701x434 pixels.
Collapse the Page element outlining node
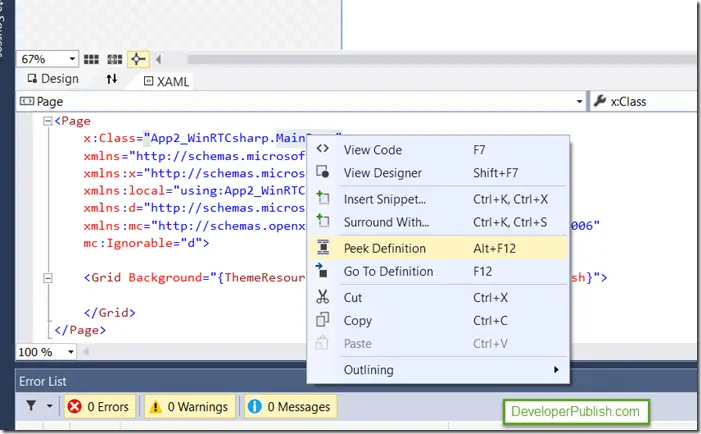(x=47, y=121)
